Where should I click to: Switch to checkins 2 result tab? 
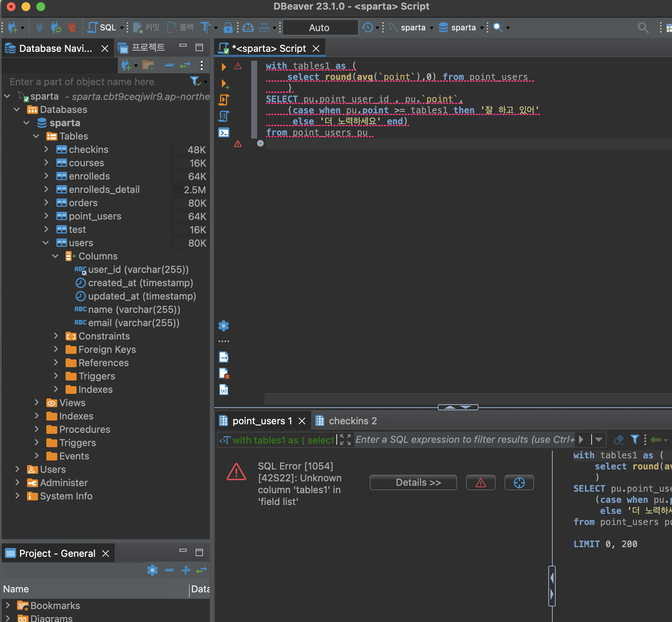click(x=346, y=421)
